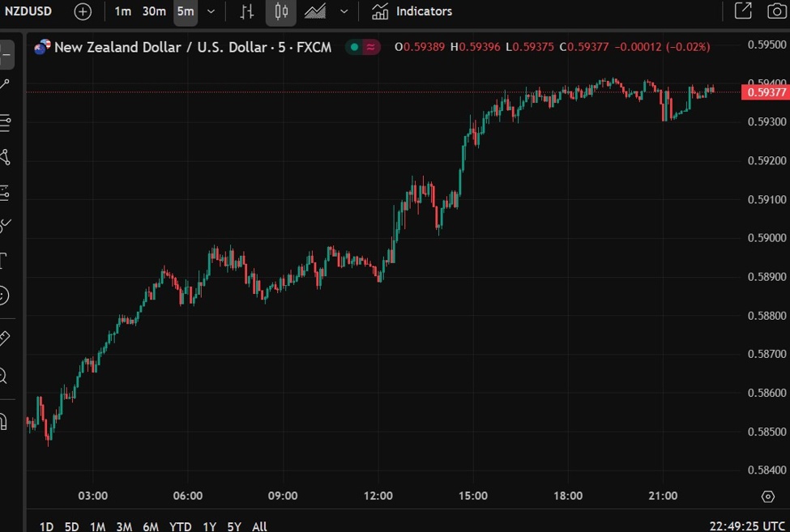Open the emoji icons tool
Viewport: 790px width, 532px height.
pos(4,296)
